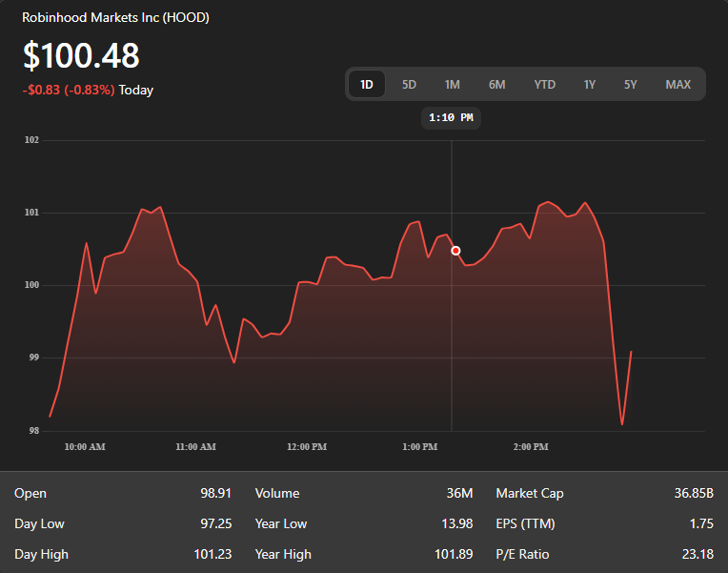This screenshot has height=573, width=728.
Task: Click the red chart cursor dot
Action: tap(455, 251)
